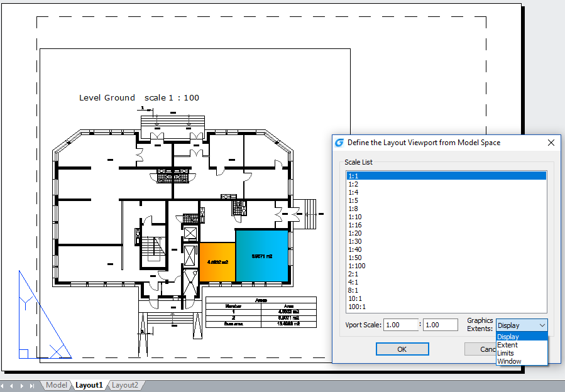The image size is (565, 392).
Task: Click the first Vport Scale input field
Action: [x=401, y=325]
